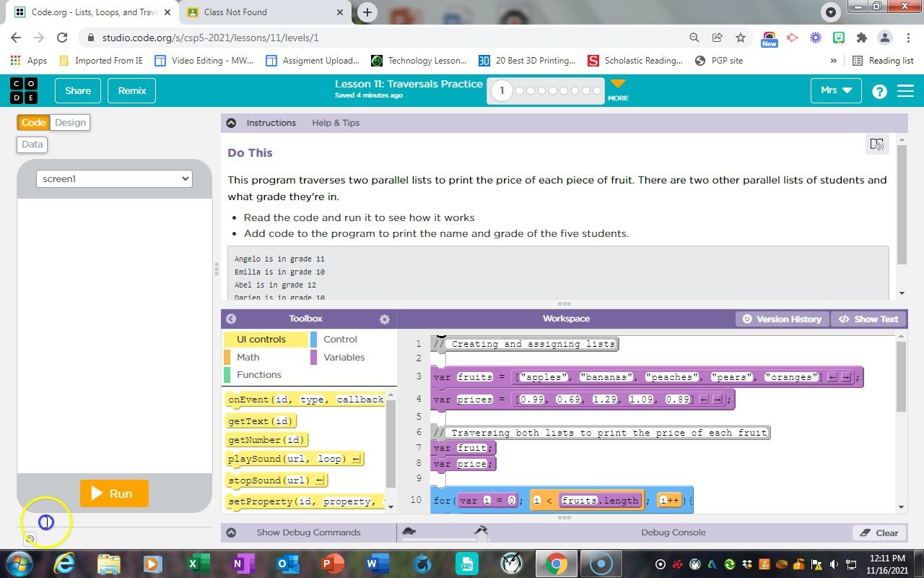Collapse the toolbox with left arrow

click(x=231, y=319)
